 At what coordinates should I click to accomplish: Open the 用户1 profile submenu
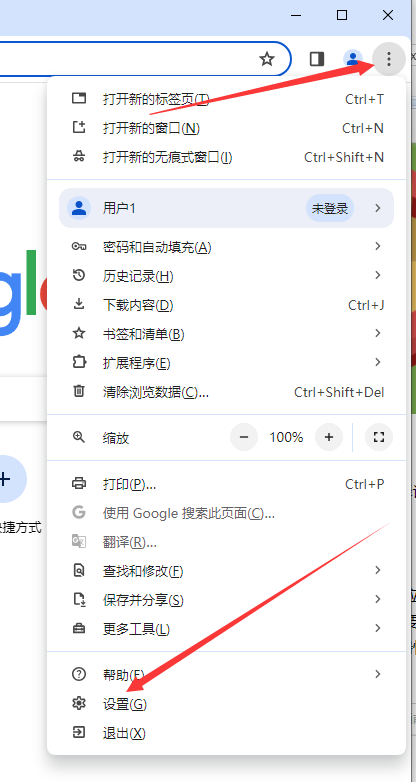coord(226,208)
